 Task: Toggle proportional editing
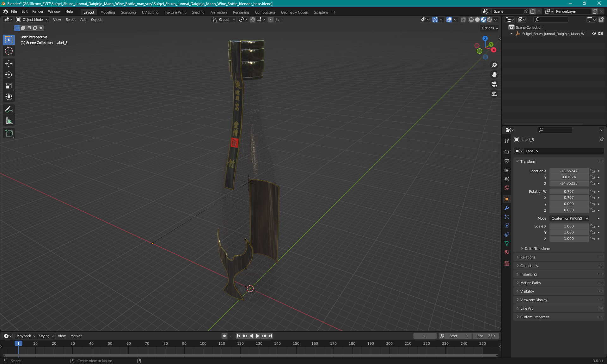[x=271, y=20]
